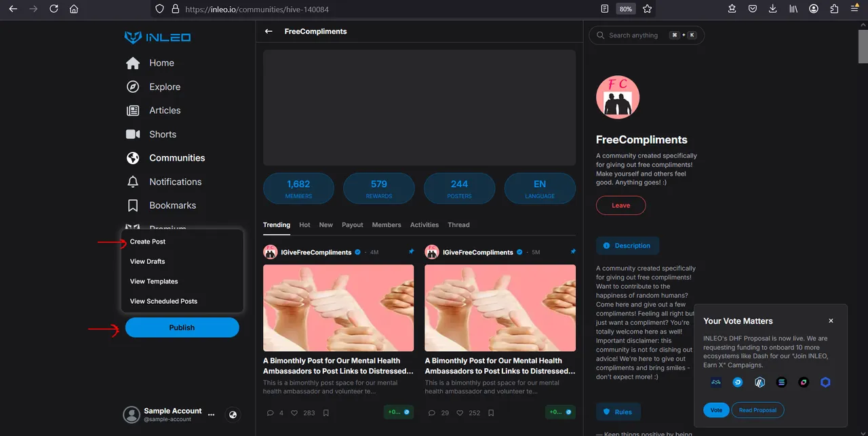The image size is (868, 436).
Task: Open the browser application menu
Action: [x=854, y=9]
